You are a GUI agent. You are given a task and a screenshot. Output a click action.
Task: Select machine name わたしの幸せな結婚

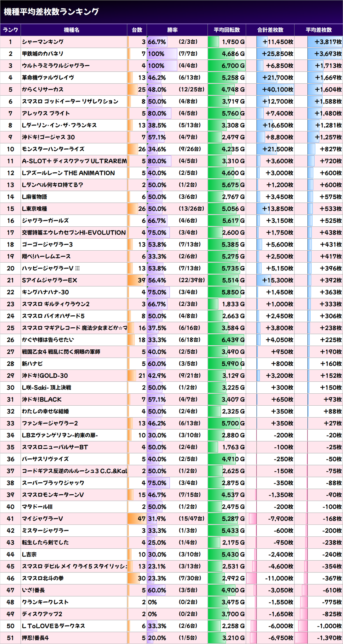tap(45, 411)
